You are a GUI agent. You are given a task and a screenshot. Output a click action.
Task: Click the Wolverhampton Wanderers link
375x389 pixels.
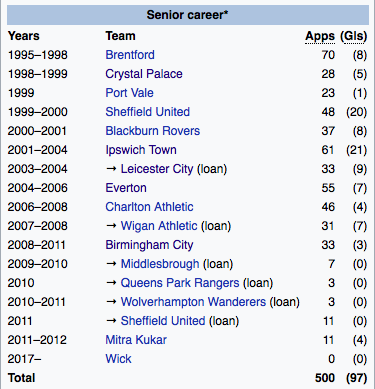coord(193,302)
